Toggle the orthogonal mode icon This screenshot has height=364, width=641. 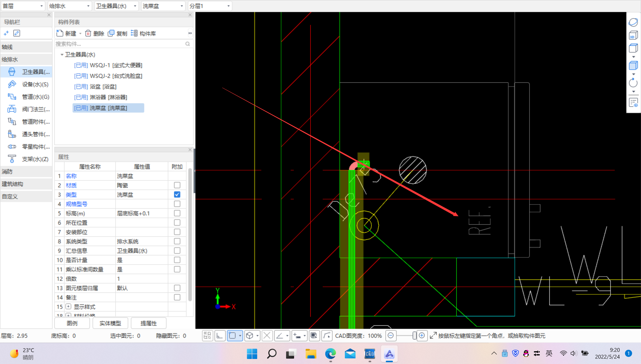click(220, 336)
